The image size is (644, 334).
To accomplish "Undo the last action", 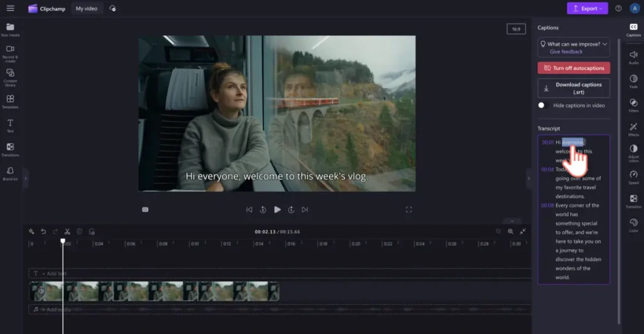I will click(x=43, y=231).
